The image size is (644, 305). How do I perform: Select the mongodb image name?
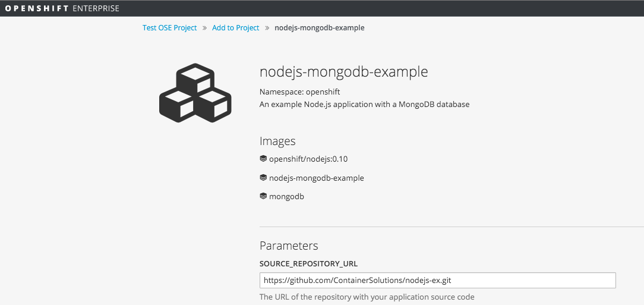[x=286, y=196]
